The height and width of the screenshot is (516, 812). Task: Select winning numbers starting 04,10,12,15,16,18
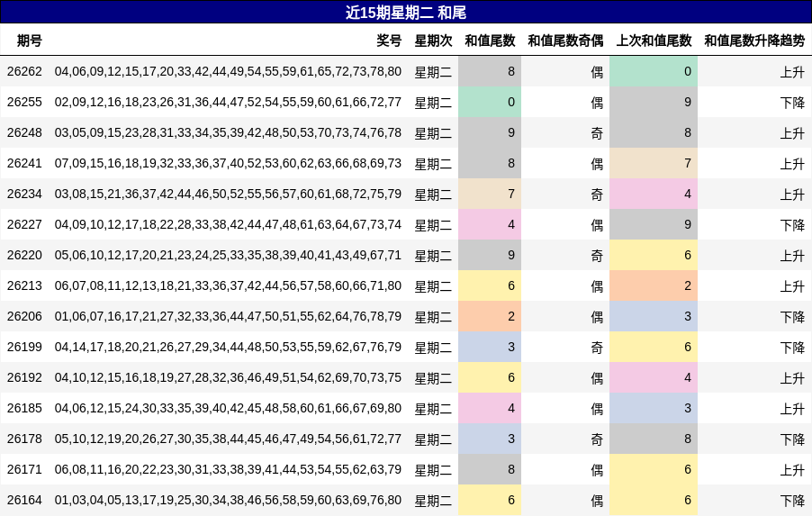[228, 377]
